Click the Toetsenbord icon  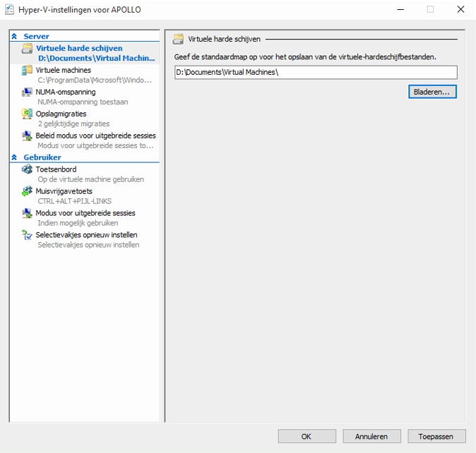(x=27, y=169)
